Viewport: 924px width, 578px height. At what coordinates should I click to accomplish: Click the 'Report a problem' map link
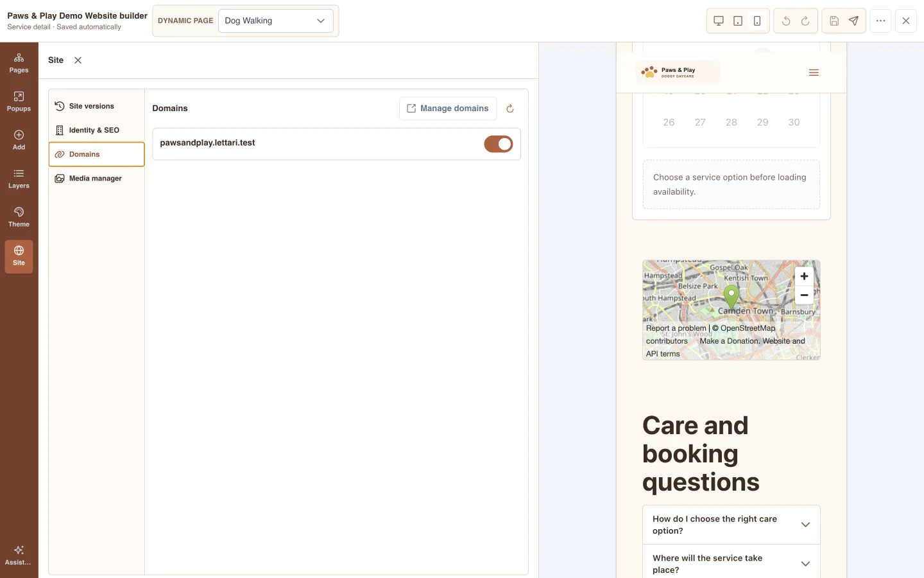(676, 328)
